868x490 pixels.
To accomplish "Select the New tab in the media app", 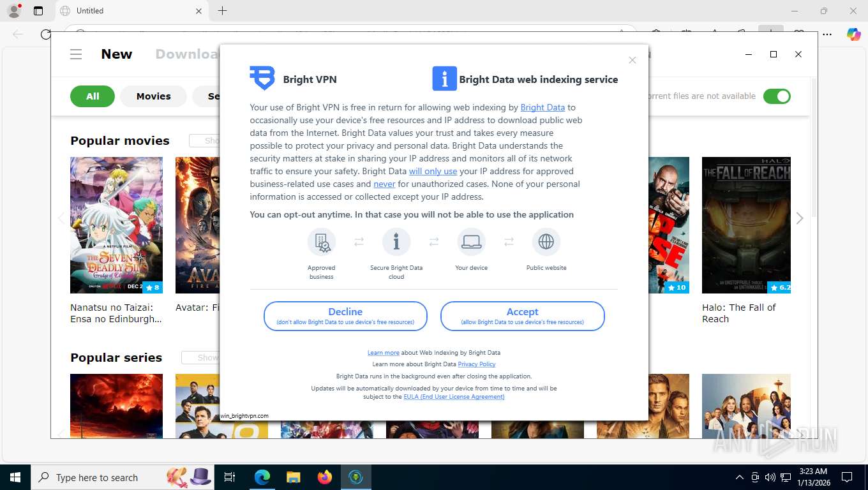I will click(x=117, y=54).
